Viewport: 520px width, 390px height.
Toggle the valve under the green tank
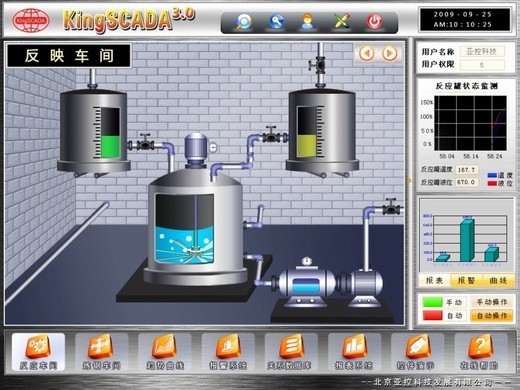(145, 143)
